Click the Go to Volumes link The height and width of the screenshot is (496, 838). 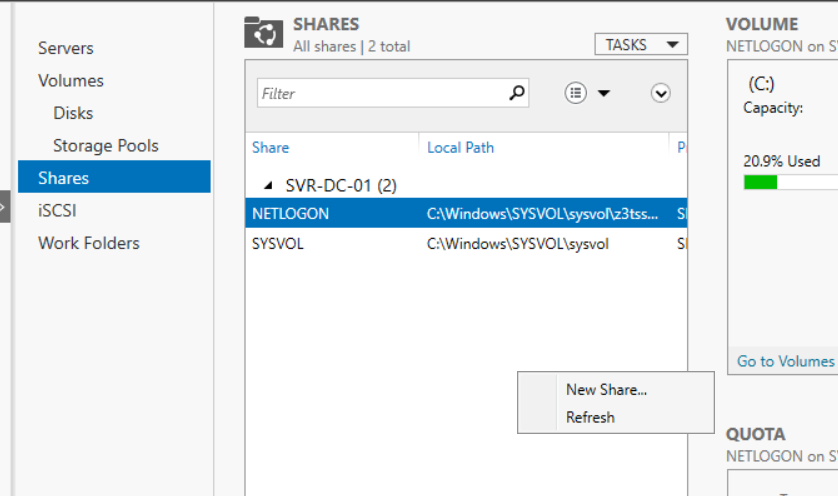(786, 361)
